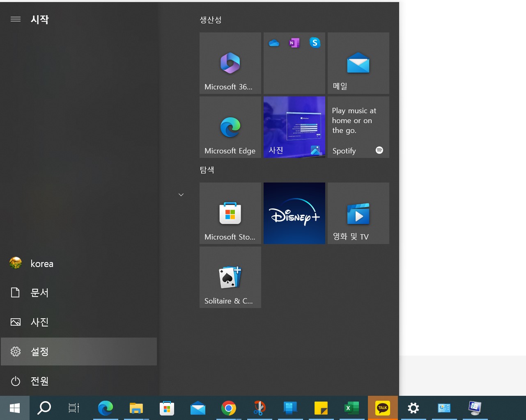Open the Microsoft 365 tile
Viewport: 526px width, 420px height.
(230, 63)
